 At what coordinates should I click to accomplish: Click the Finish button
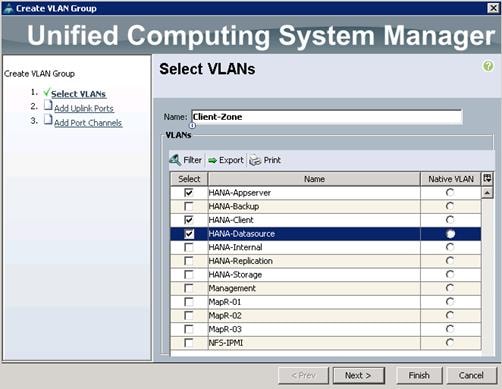coord(419,376)
